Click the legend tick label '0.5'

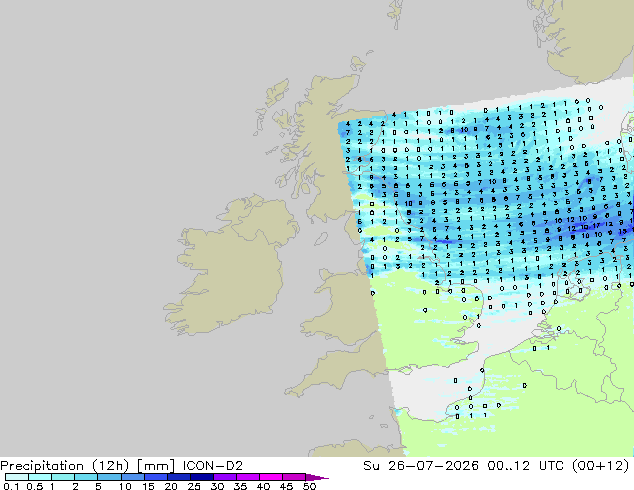pos(35,486)
